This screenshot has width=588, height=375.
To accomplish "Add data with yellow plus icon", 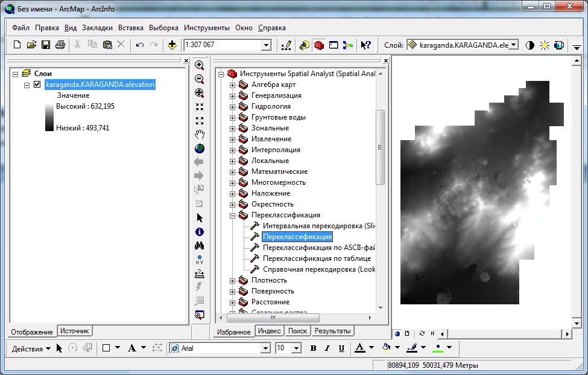I will pyautogui.click(x=172, y=45).
